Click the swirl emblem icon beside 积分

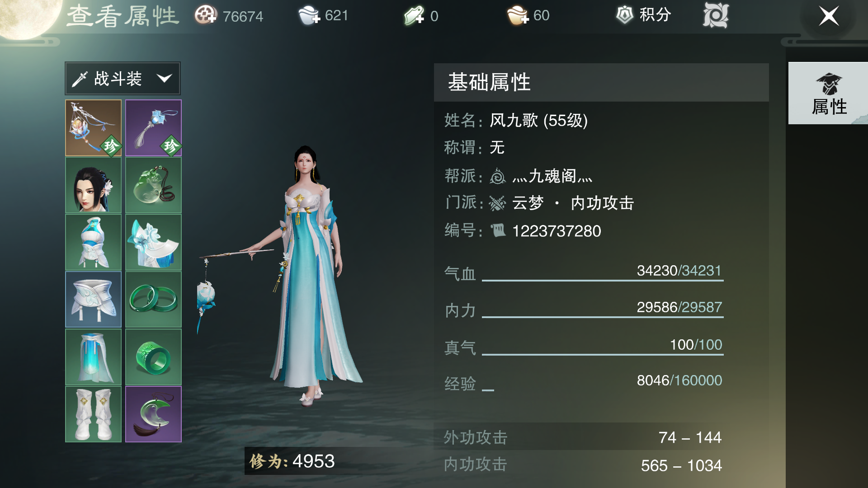pos(716,15)
